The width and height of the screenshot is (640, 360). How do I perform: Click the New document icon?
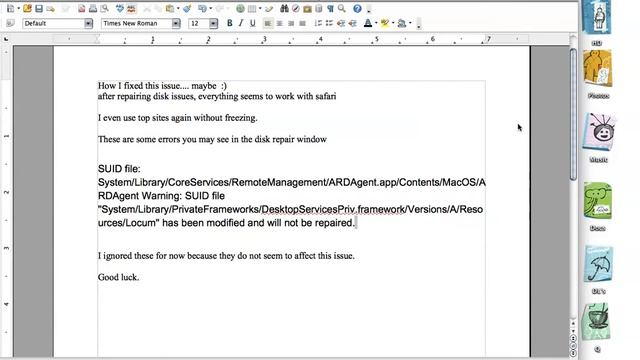pos(11,8)
